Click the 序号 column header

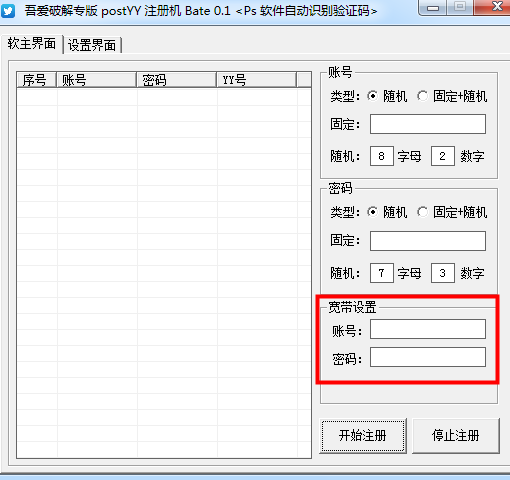point(36,80)
